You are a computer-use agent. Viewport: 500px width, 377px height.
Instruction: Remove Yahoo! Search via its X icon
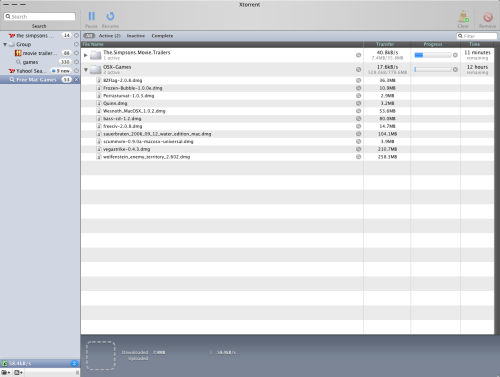pyautogui.click(x=76, y=71)
